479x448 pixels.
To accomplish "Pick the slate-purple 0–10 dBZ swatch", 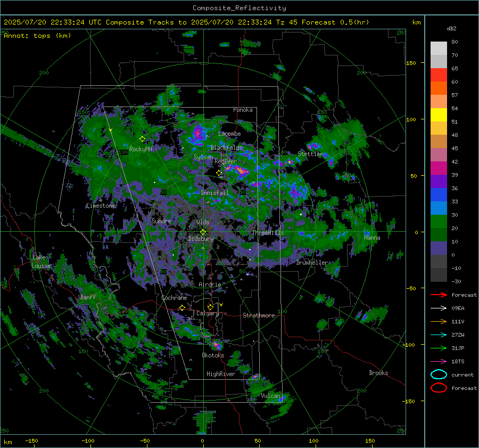I will click(x=439, y=248).
